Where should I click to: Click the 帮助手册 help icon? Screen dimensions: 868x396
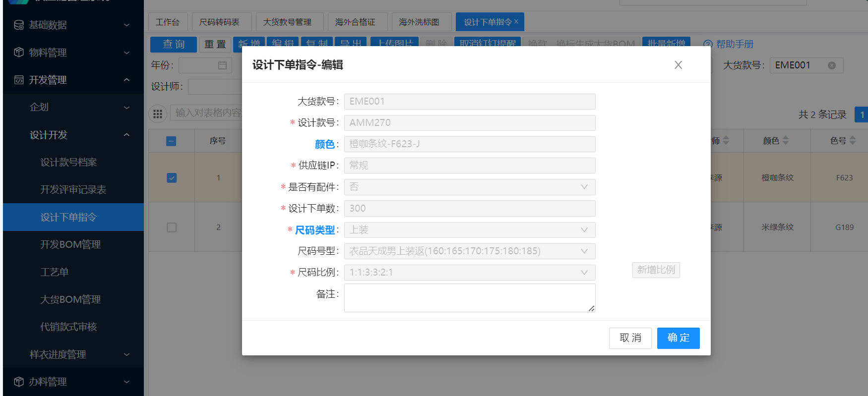[708, 44]
